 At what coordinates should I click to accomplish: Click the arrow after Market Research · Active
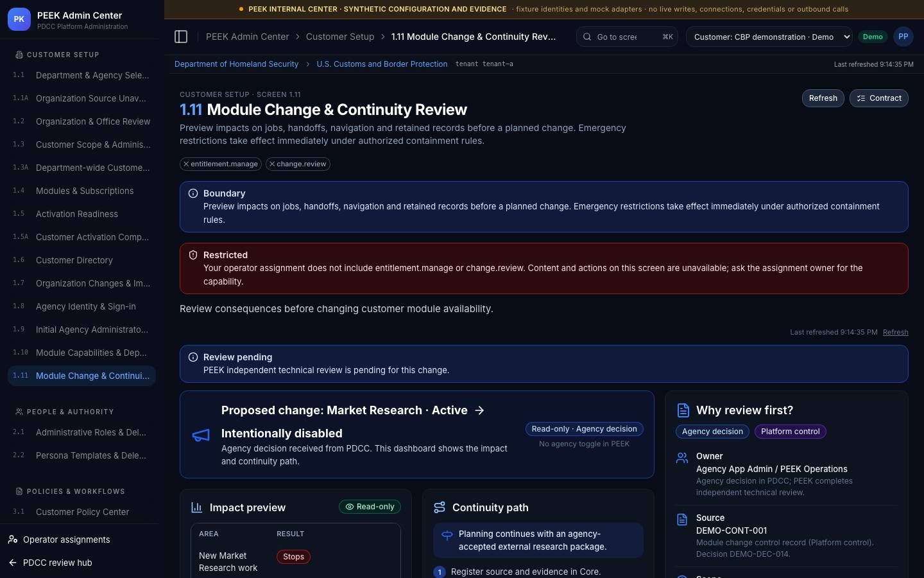point(479,410)
